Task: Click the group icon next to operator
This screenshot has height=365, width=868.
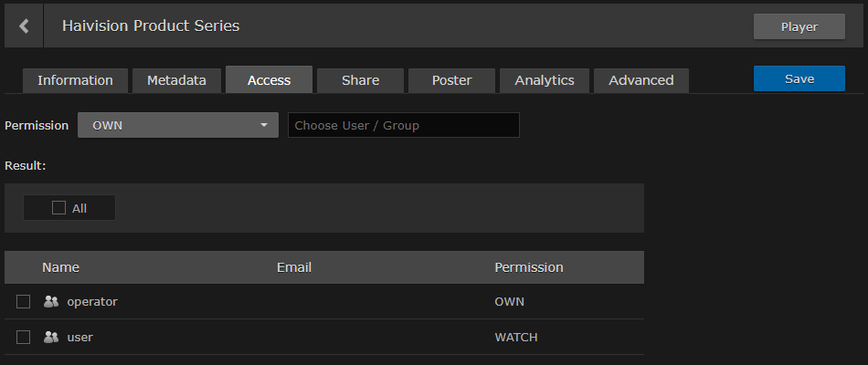Action: [51, 301]
